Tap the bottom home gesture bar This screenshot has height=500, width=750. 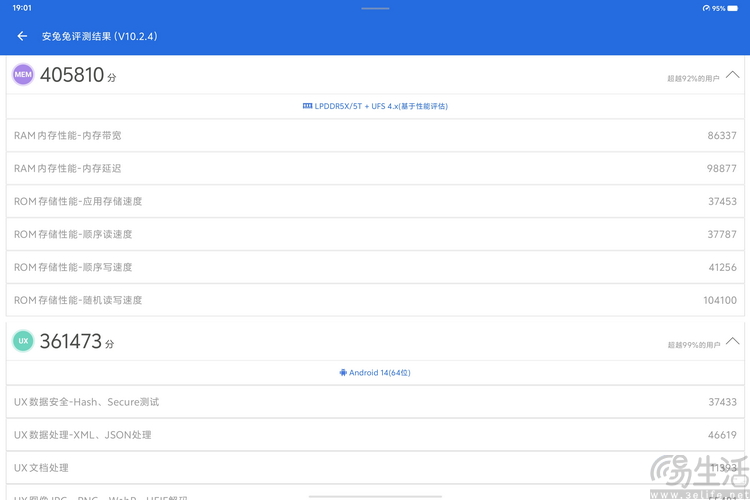point(375,497)
